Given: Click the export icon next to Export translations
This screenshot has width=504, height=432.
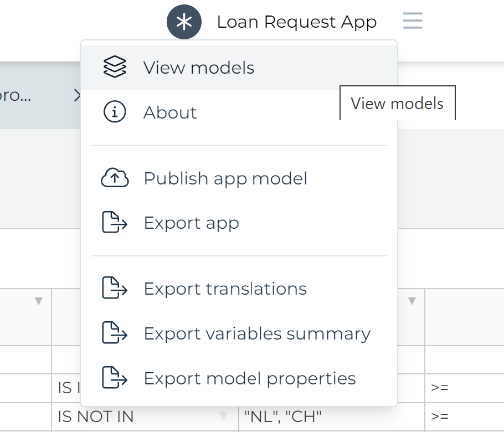Looking at the screenshot, I should click(x=114, y=289).
